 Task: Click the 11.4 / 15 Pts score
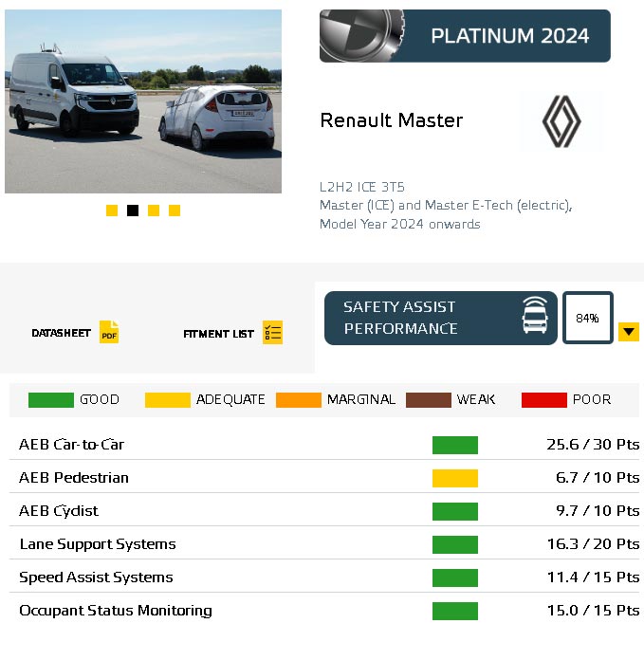click(x=593, y=577)
